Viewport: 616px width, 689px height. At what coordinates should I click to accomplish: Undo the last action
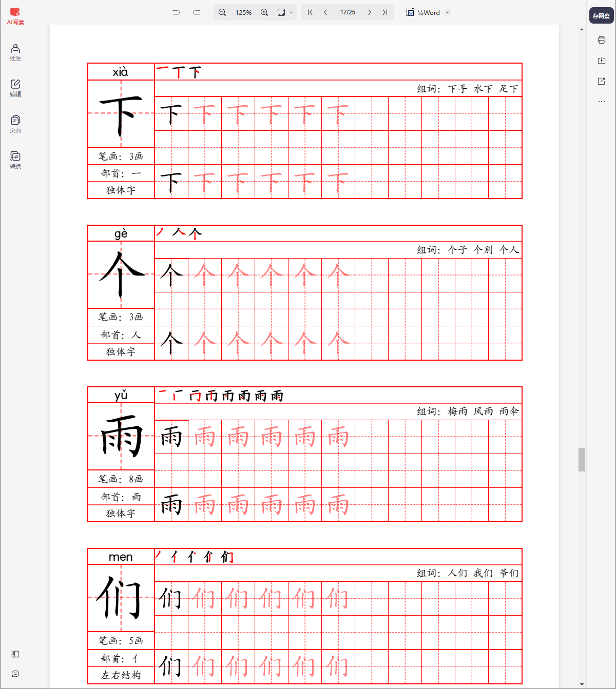pyautogui.click(x=176, y=12)
